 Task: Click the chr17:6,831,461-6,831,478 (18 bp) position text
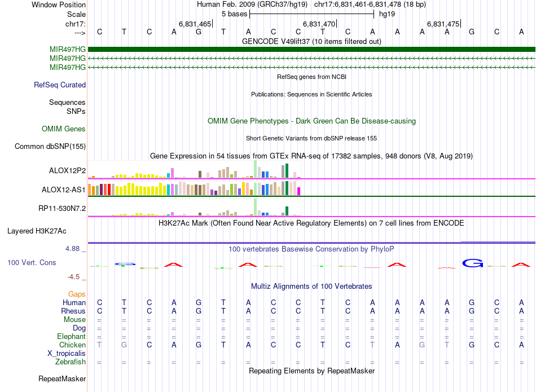click(370, 5)
